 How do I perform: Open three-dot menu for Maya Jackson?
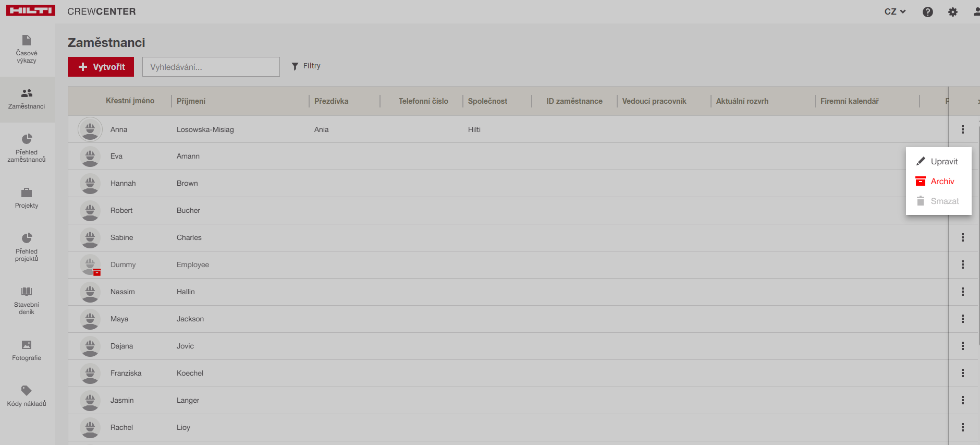(962, 319)
